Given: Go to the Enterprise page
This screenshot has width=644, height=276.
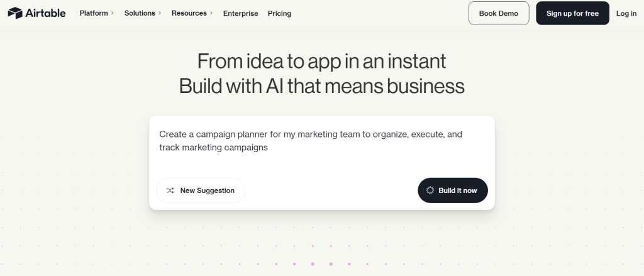Looking at the screenshot, I should tap(241, 14).
